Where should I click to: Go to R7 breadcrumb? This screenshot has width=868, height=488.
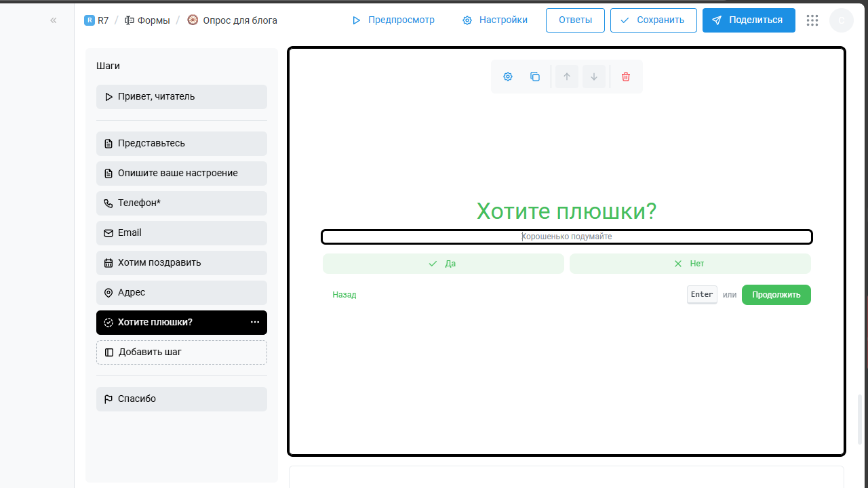[103, 20]
